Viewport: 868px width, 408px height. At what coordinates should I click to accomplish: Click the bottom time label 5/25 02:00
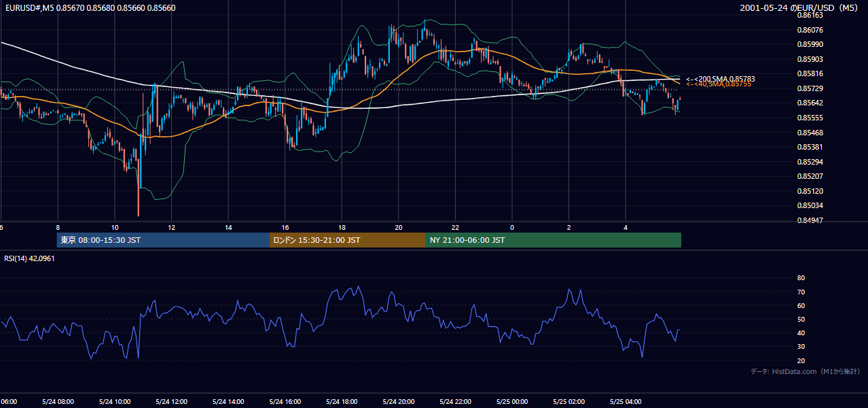tap(568, 401)
